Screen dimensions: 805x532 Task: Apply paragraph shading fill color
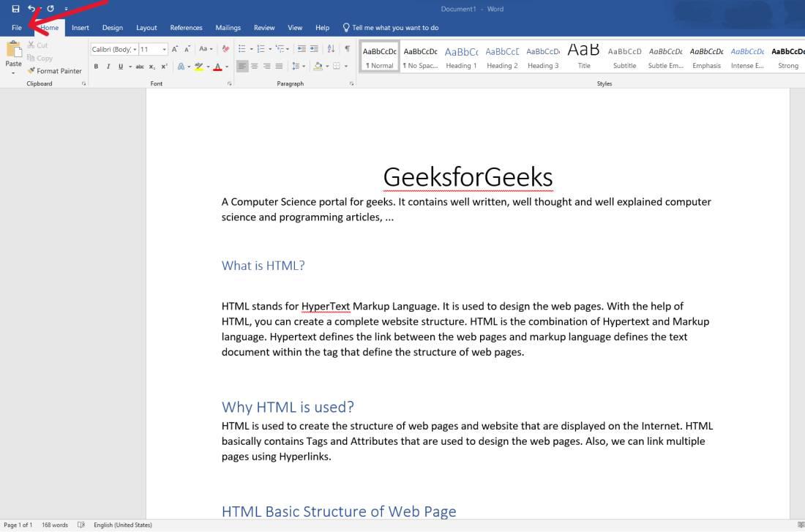click(318, 67)
